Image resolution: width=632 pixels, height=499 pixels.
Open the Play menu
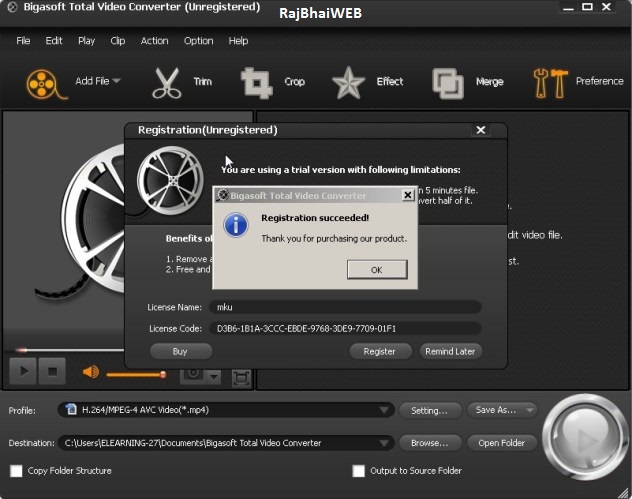(x=86, y=41)
